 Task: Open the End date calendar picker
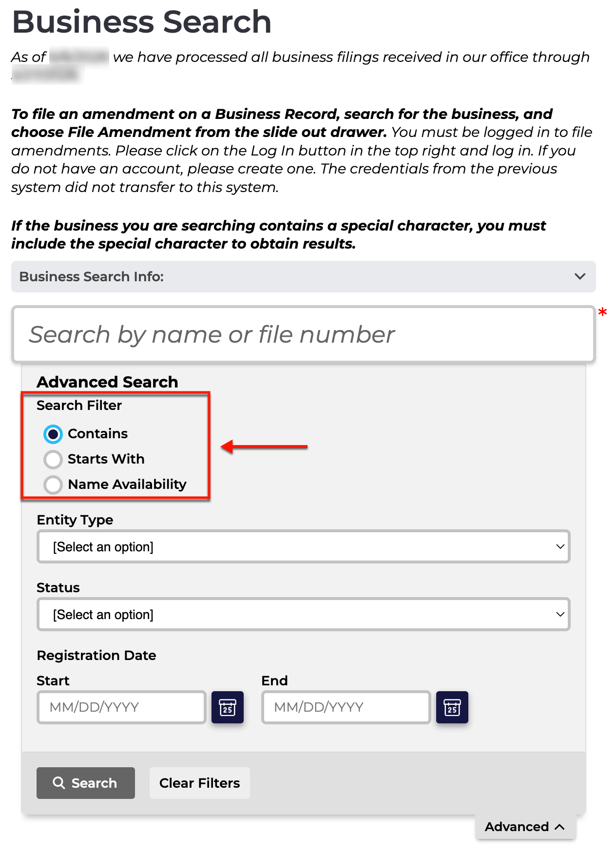click(x=452, y=707)
